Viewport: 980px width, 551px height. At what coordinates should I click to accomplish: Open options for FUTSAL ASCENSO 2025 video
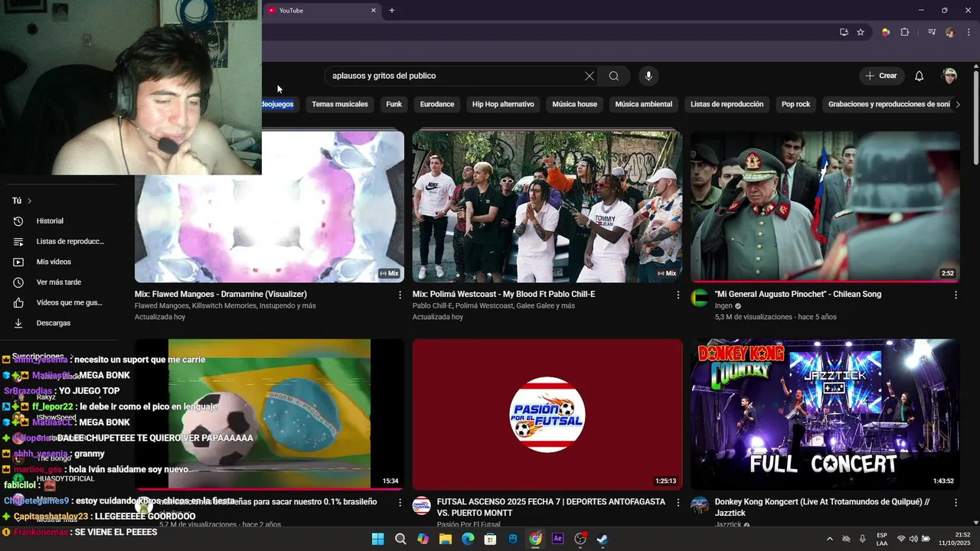pos(678,503)
